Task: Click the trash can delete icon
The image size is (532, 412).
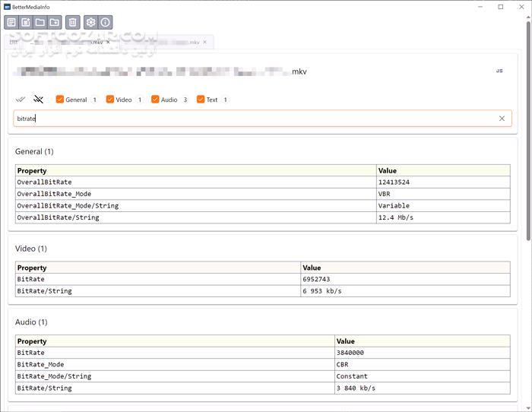Action: 72,22
